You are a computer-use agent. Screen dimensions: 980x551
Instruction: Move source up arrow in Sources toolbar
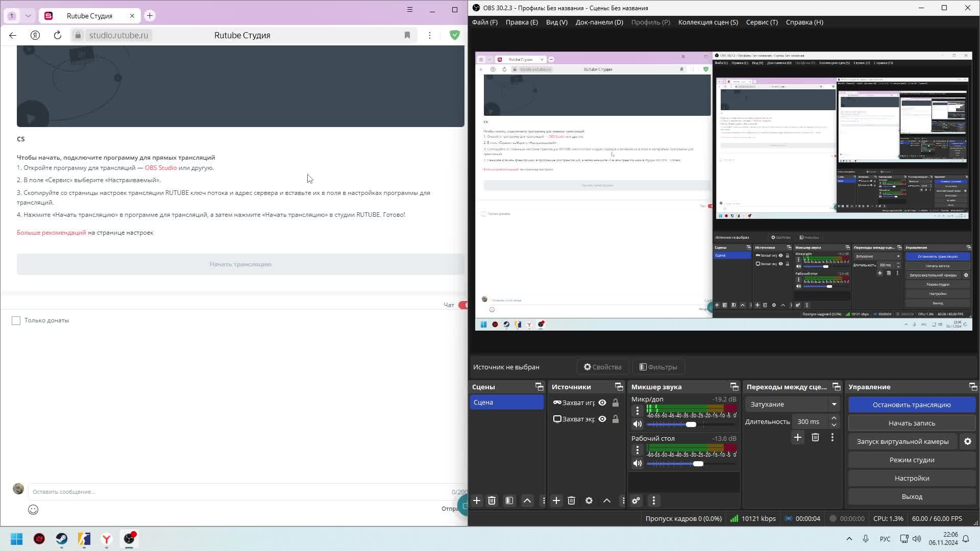point(607,500)
